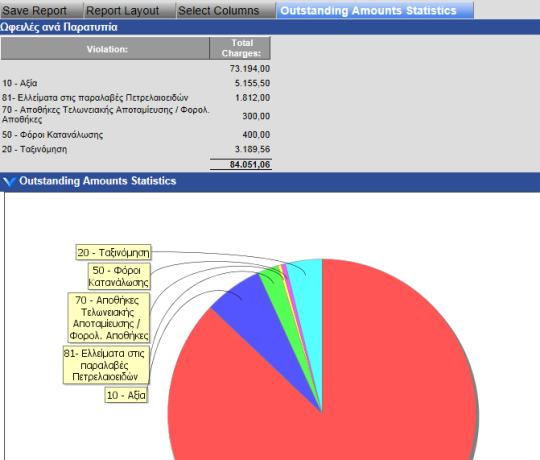Click the 400,00 amount value
This screenshot has height=460, width=540.
click(x=256, y=135)
